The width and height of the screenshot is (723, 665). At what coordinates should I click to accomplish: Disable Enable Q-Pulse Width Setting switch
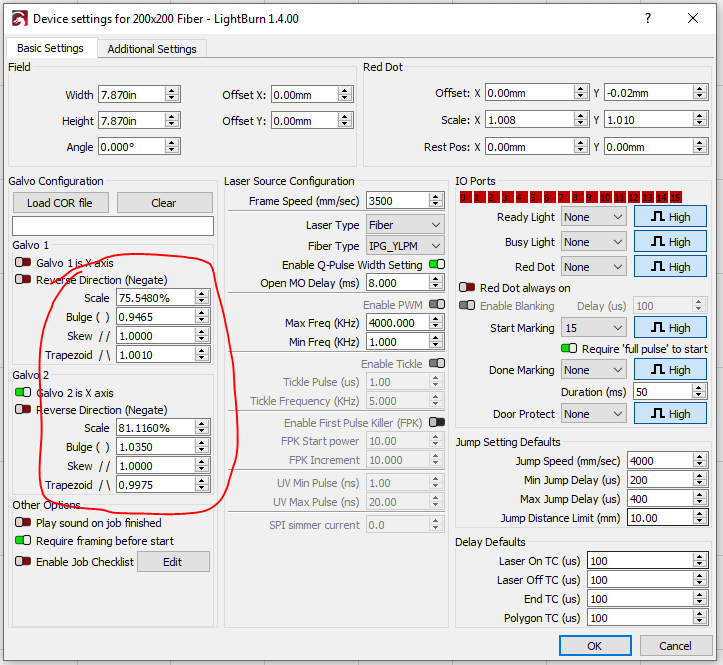437,264
